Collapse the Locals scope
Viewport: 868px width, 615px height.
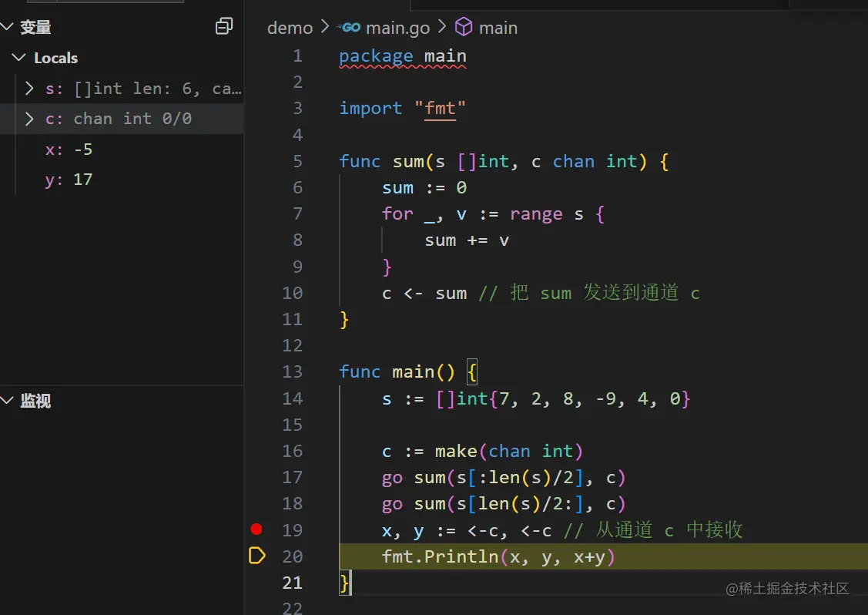(x=18, y=57)
